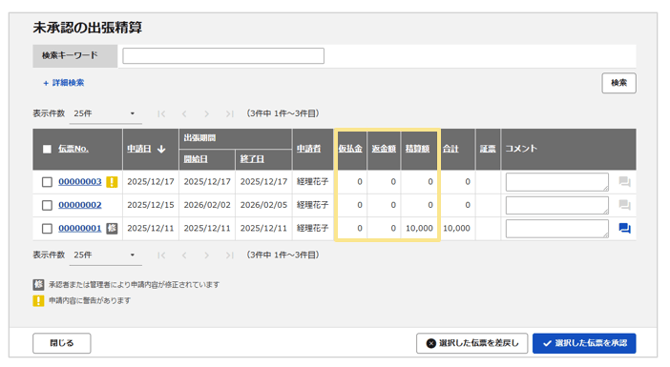Go to first page in top pager
670x367 pixels.
tap(161, 114)
